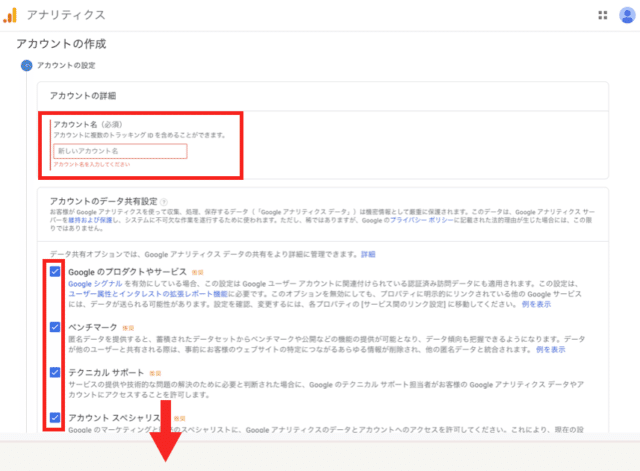Click the アナリティクス product title
Image resolution: width=640 pixels, height=471 pixels.
pos(66,15)
